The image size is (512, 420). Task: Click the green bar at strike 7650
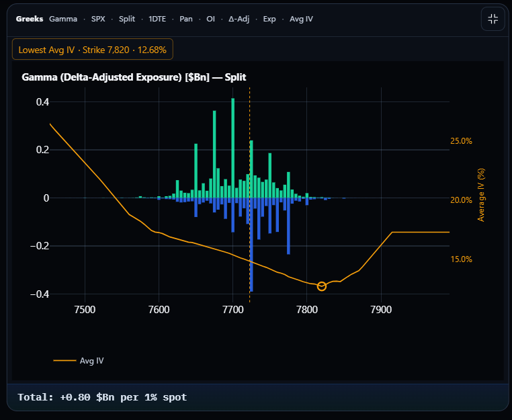coord(196,171)
